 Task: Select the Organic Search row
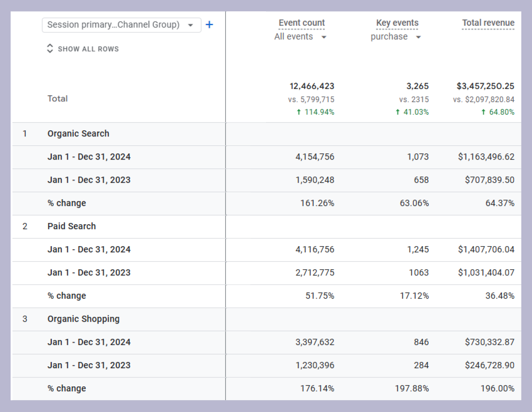(x=78, y=133)
